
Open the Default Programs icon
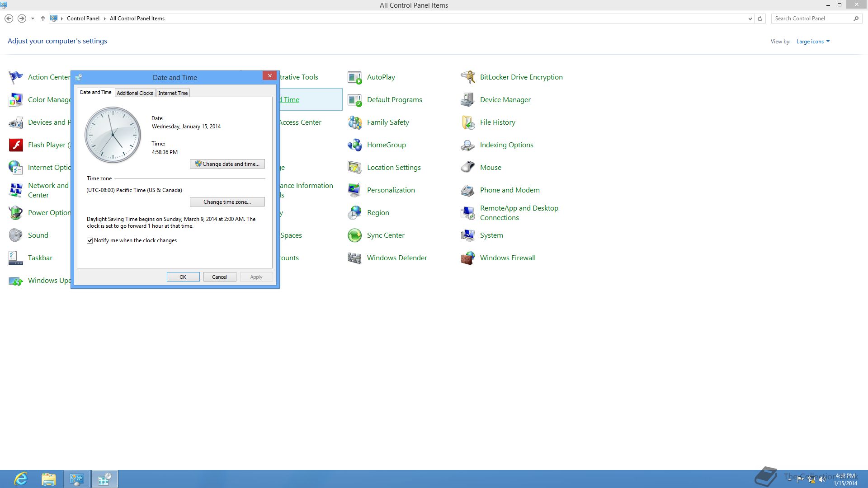coord(355,100)
